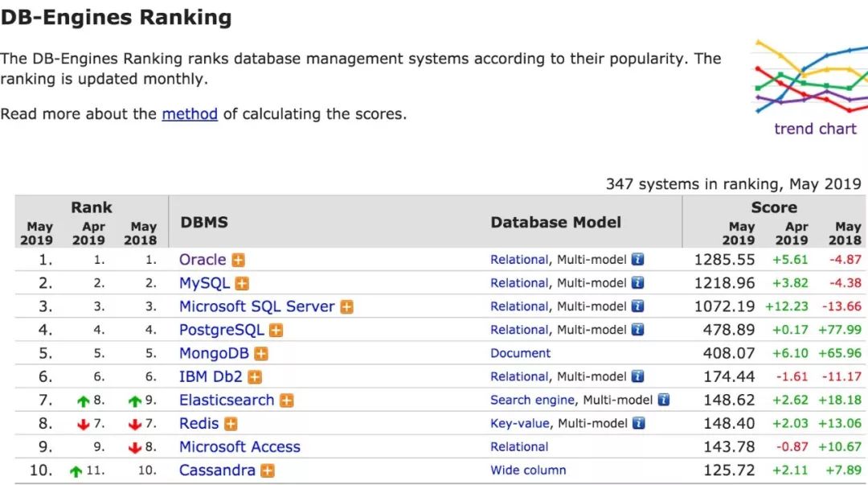Image resolution: width=868 pixels, height=485 pixels.
Task: Click the 'Score' column header
Action: click(774, 208)
